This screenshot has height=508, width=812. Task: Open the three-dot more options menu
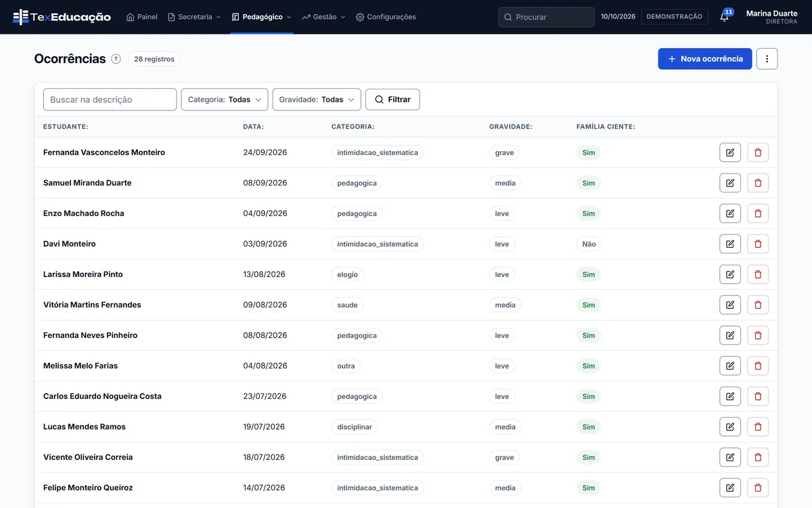pos(767,59)
